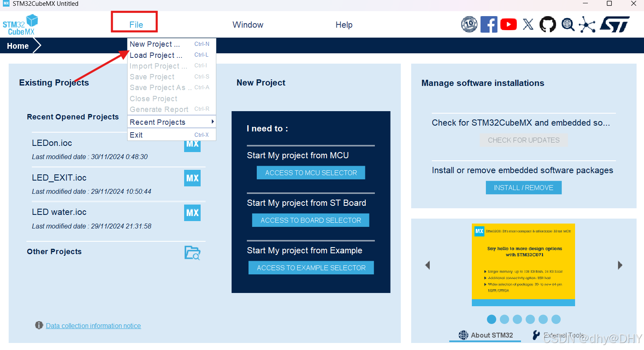The width and height of the screenshot is (644, 350).
Task: Open recent project LED_EXIT.ioc
Action: 59,178
